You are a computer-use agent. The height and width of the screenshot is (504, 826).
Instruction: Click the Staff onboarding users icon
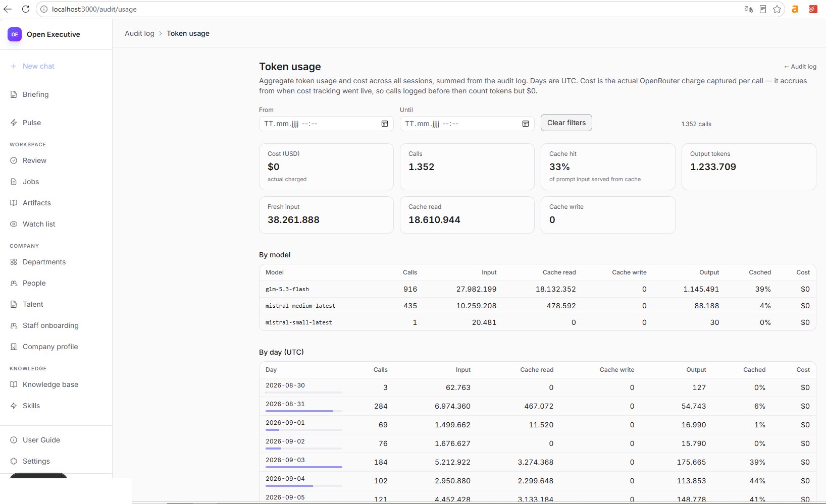pyautogui.click(x=14, y=325)
